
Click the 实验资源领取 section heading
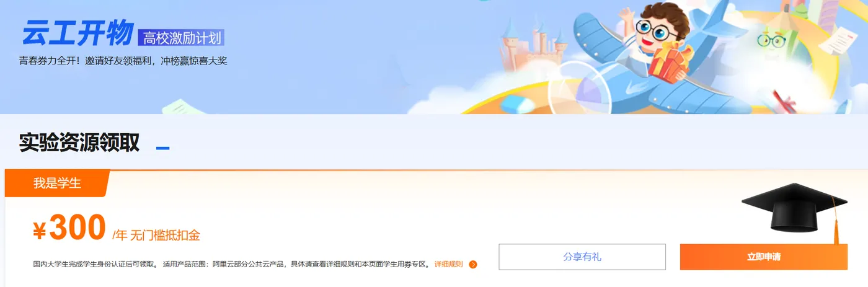(79, 143)
